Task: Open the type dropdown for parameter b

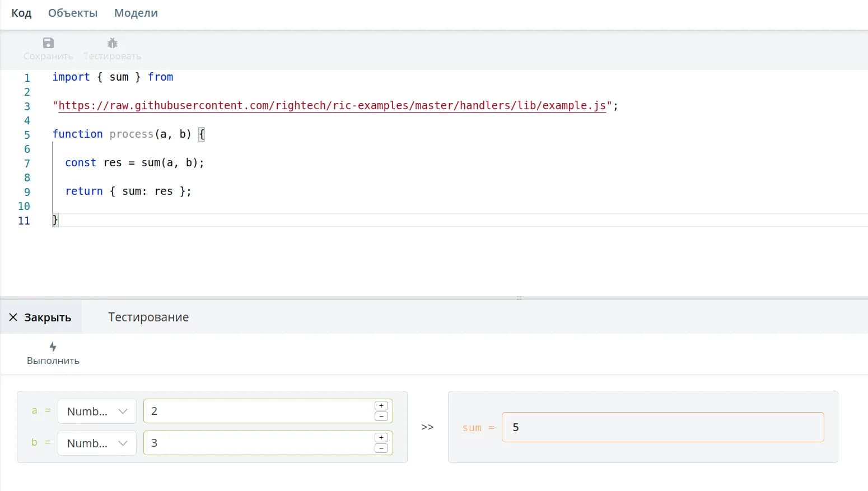Action: point(97,443)
